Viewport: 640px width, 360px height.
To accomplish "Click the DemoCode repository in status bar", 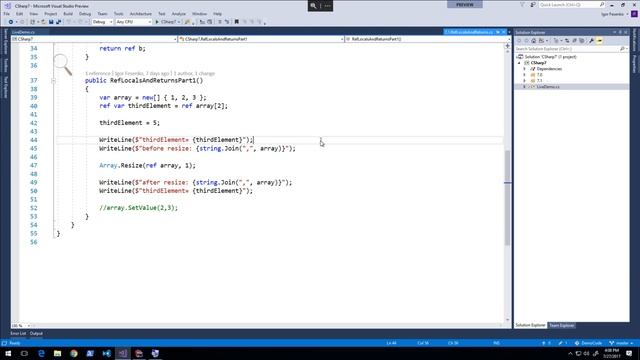I will click(x=589, y=343).
